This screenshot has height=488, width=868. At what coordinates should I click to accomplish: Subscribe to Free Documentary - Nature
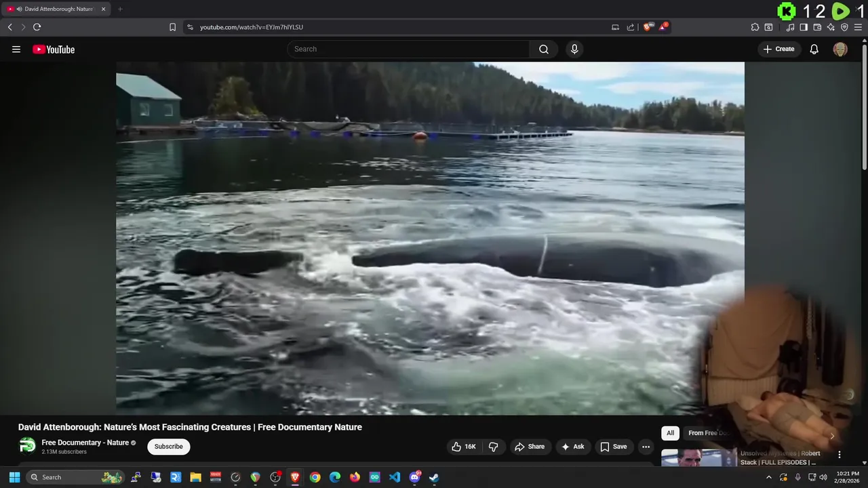(169, 447)
